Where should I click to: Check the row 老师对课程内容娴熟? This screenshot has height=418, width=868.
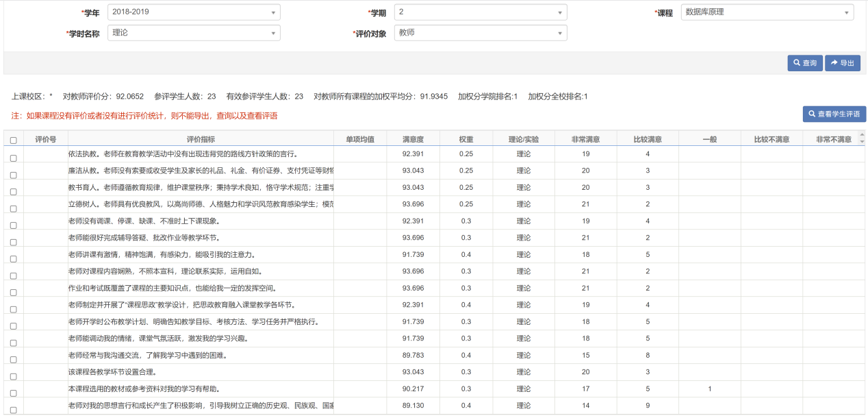coord(13,275)
